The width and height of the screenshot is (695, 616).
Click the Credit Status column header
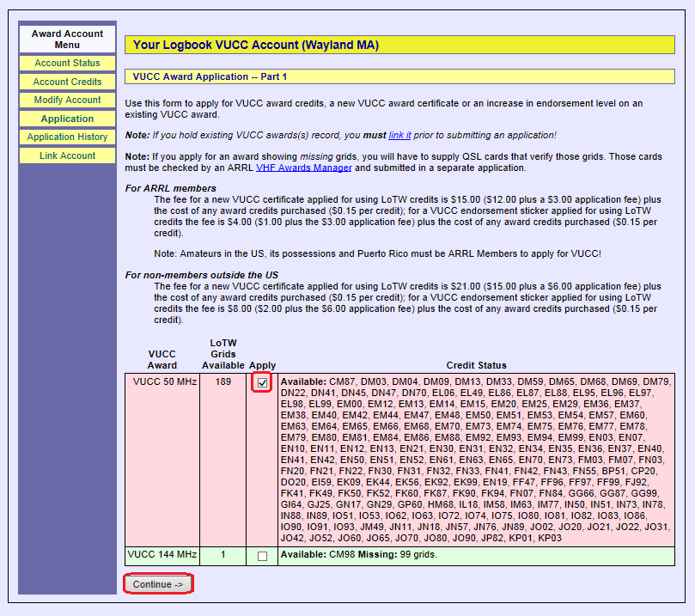[x=476, y=365]
